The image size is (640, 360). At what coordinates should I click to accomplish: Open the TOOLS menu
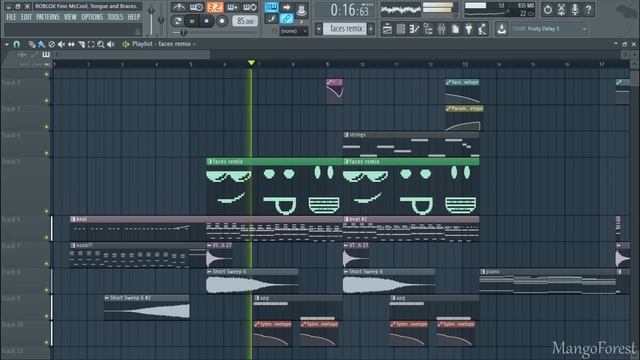[115, 17]
